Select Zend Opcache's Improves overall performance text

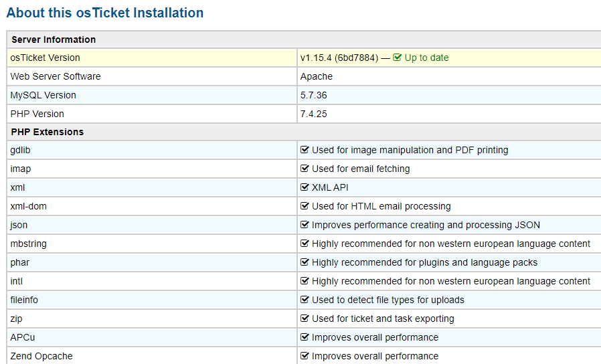(x=375, y=357)
